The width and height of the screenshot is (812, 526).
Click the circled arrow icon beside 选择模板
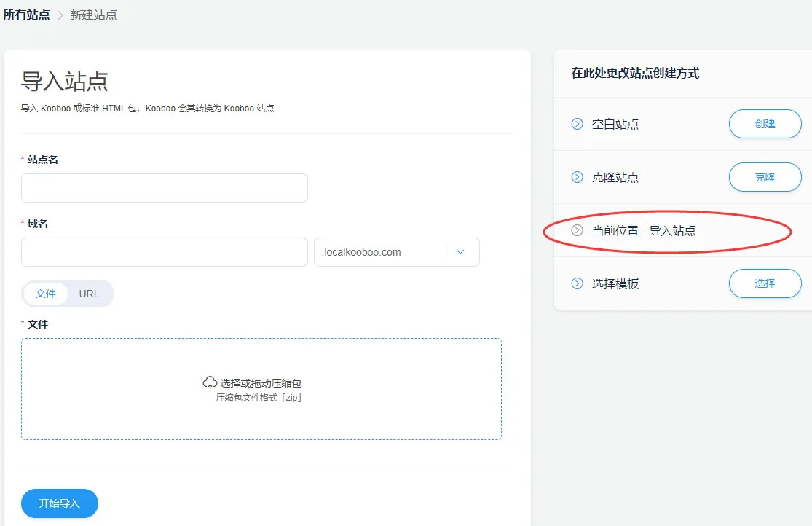(577, 283)
